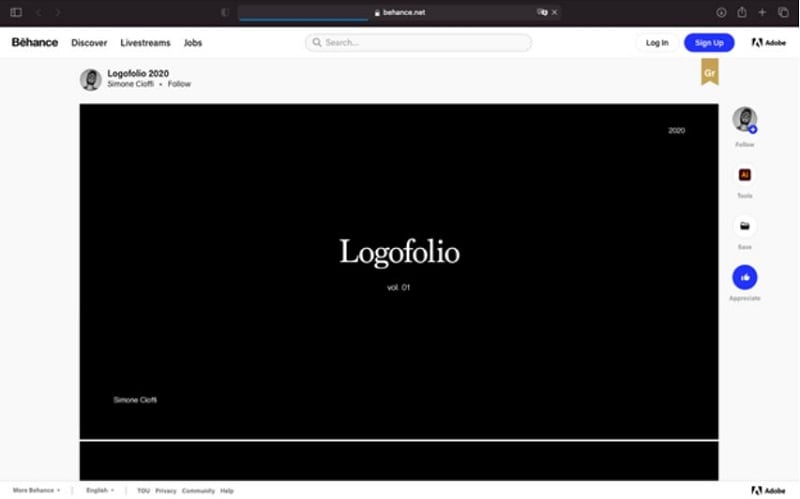Appreciate the project with thumbs-up icon
This screenshot has height=499, width=800.
coord(745,278)
